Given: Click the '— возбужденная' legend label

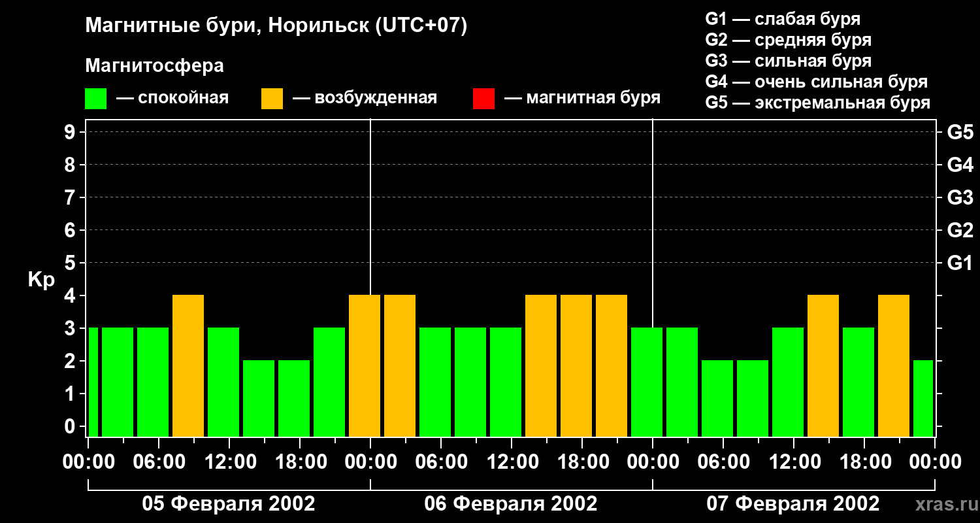Looking at the screenshot, I should click(x=365, y=98).
